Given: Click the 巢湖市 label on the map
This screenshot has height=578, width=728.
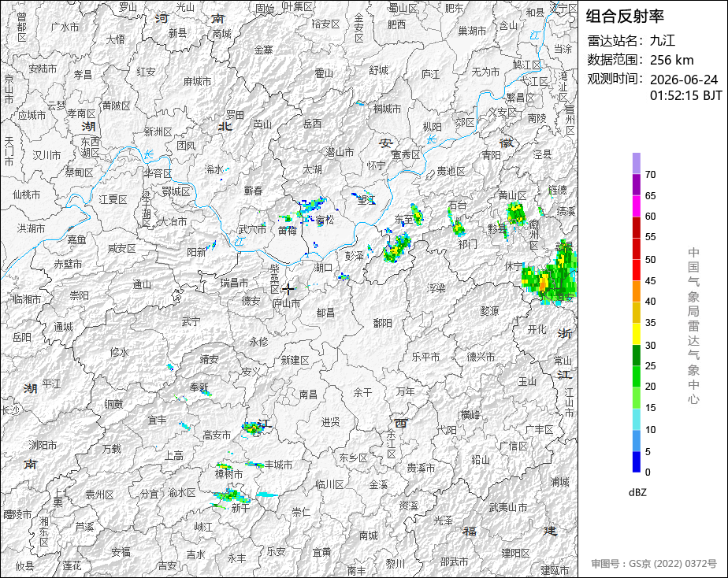Looking at the screenshot, I should pyautogui.click(x=472, y=31).
